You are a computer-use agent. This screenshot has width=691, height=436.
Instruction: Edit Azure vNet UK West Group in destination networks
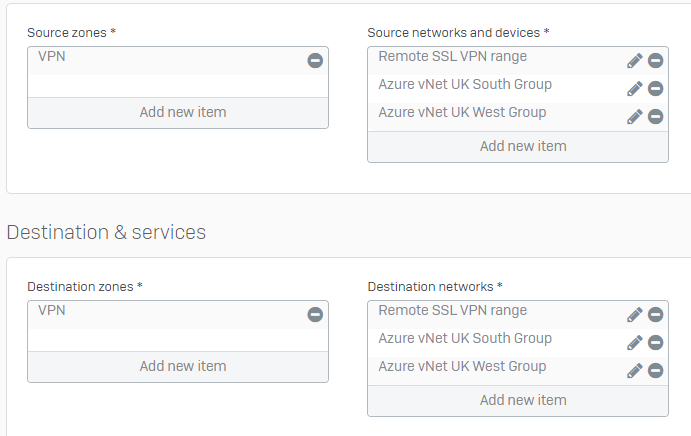(x=635, y=371)
